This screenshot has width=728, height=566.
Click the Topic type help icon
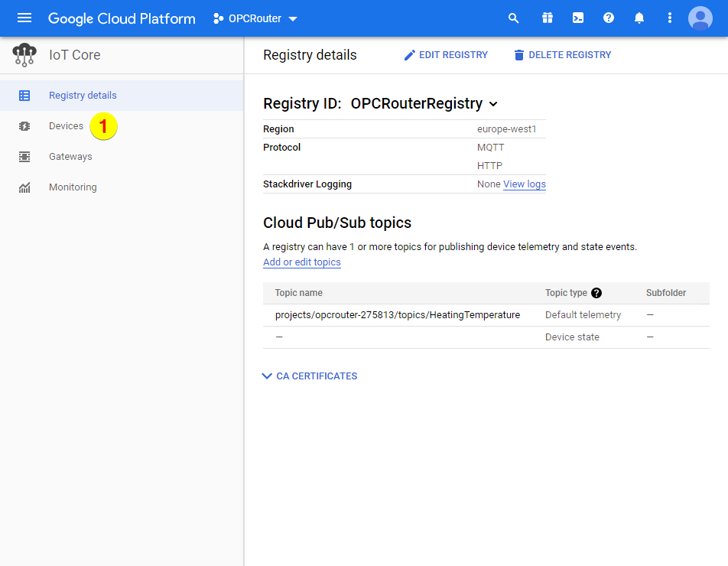pyautogui.click(x=596, y=293)
